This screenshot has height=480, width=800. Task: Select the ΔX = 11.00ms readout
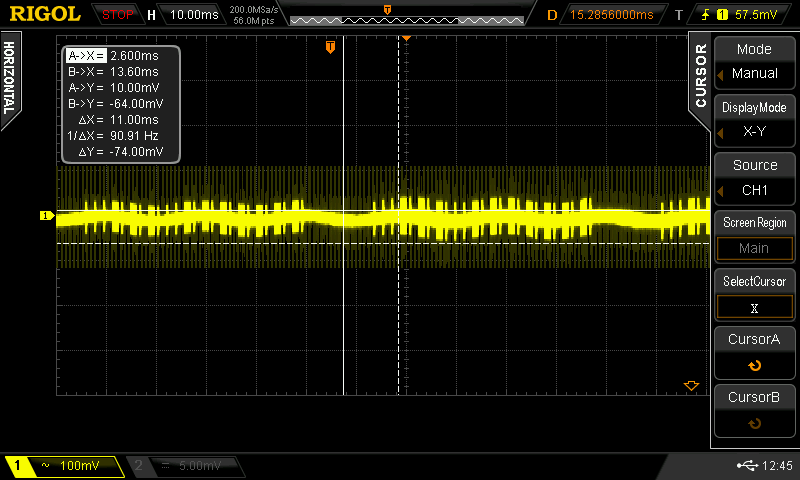coord(118,120)
